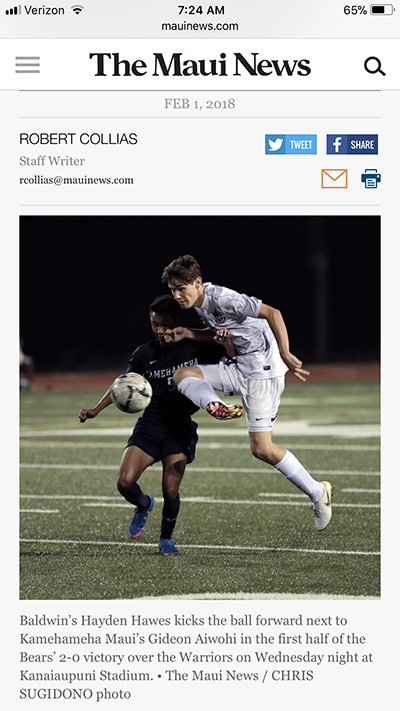Tap the search magnifier icon
400x711 pixels.
(375, 66)
